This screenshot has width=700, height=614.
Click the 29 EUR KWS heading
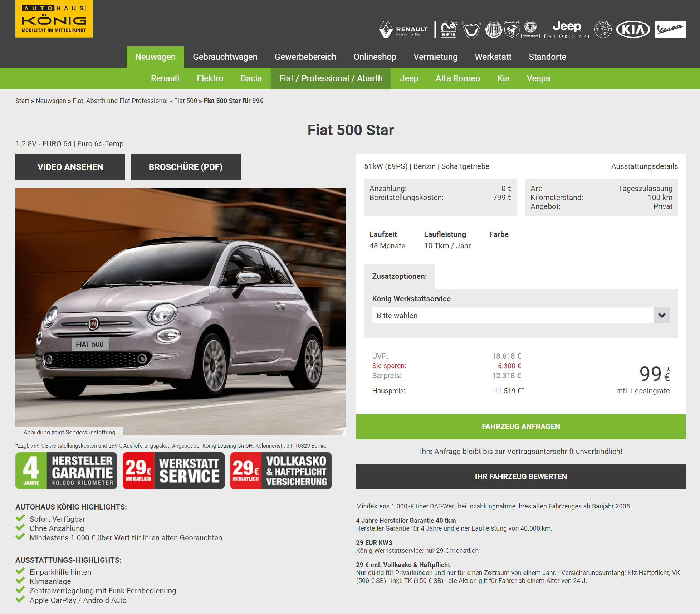(374, 543)
